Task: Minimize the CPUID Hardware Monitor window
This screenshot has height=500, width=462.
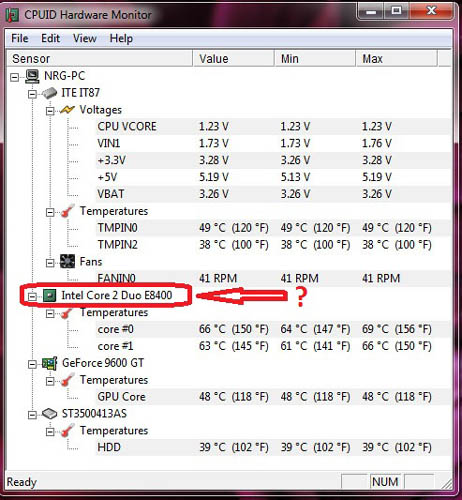Action: click(371, 13)
